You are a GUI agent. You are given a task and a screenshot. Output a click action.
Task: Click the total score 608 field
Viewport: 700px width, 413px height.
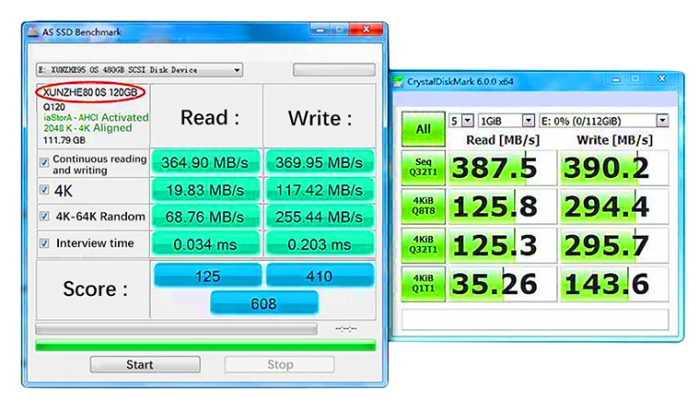(264, 302)
